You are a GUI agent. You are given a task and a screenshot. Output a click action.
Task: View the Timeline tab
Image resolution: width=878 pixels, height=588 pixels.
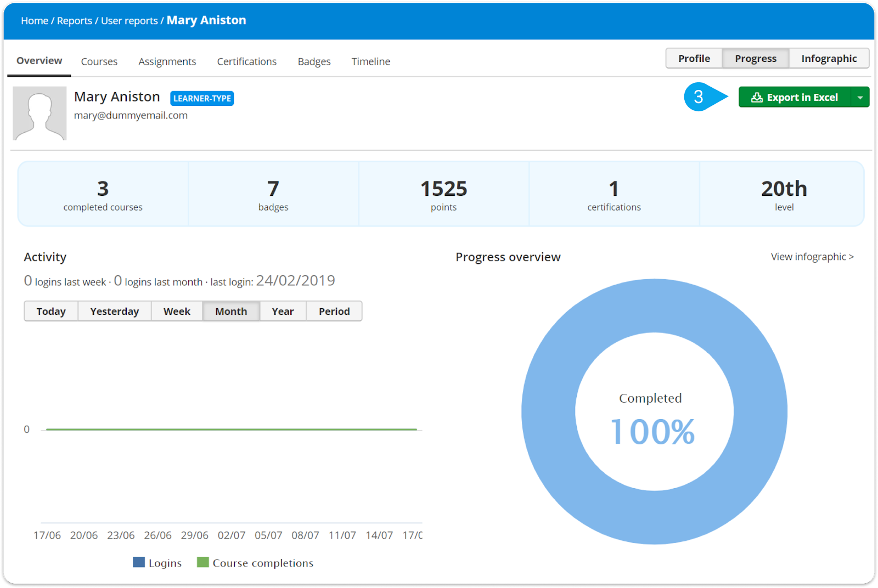pos(371,61)
